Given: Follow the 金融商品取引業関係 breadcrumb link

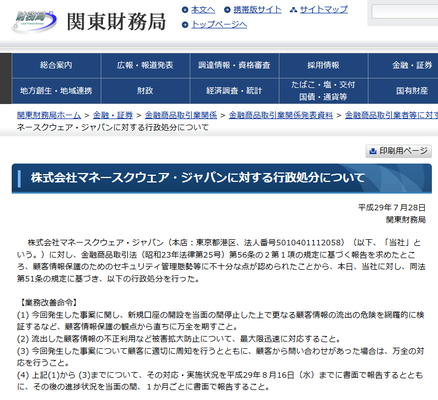Looking at the screenshot, I should pyautogui.click(x=181, y=115).
